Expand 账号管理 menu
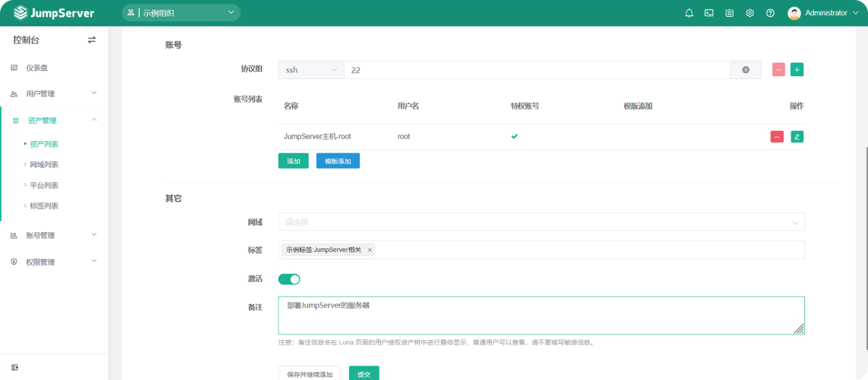Image resolution: width=868 pixels, height=380 pixels. 54,235
